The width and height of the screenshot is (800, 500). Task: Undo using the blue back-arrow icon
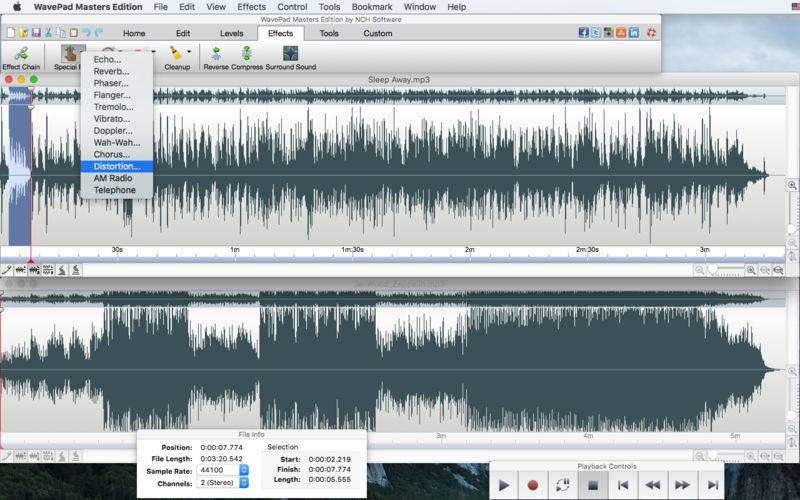(86, 33)
